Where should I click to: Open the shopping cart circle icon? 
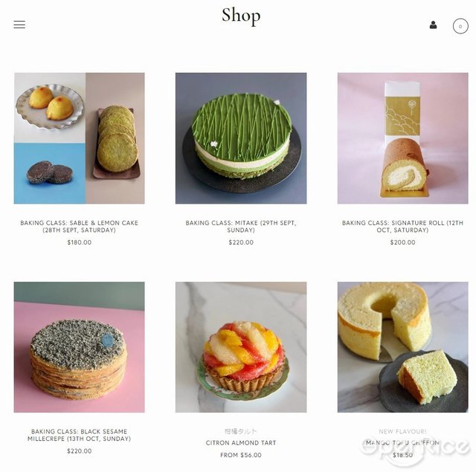click(460, 27)
